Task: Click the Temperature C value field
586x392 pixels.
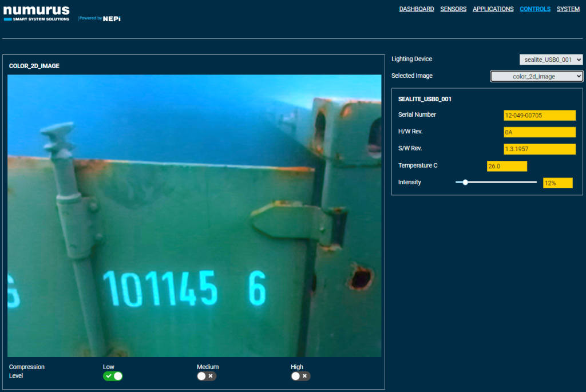Action: (x=506, y=166)
